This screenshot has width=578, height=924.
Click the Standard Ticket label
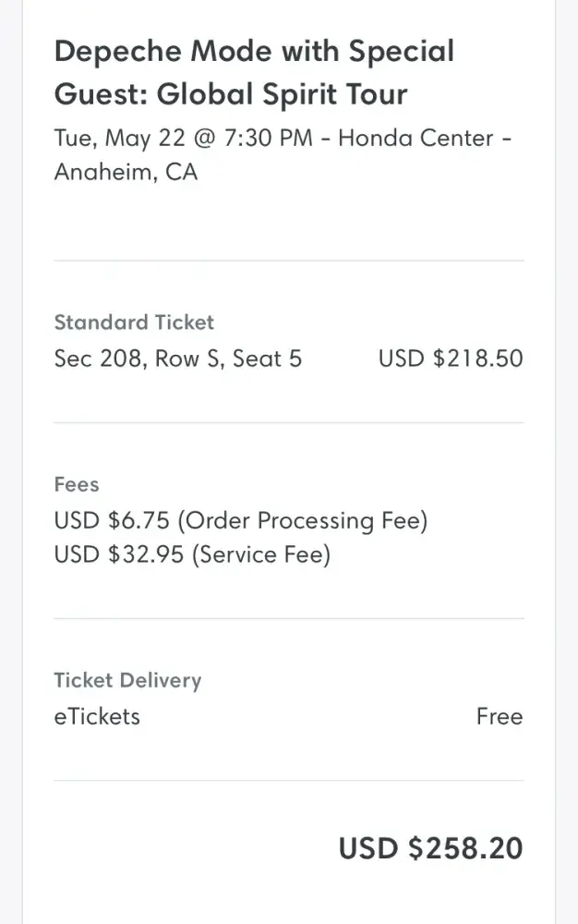(134, 322)
